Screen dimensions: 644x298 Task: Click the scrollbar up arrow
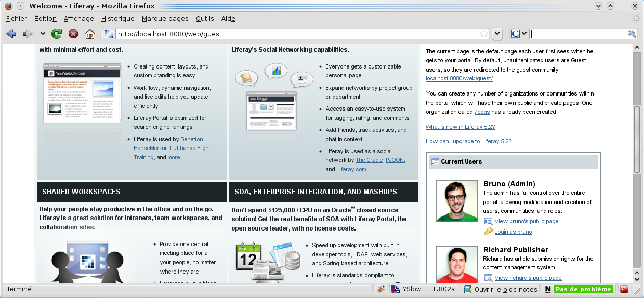pos(637,48)
